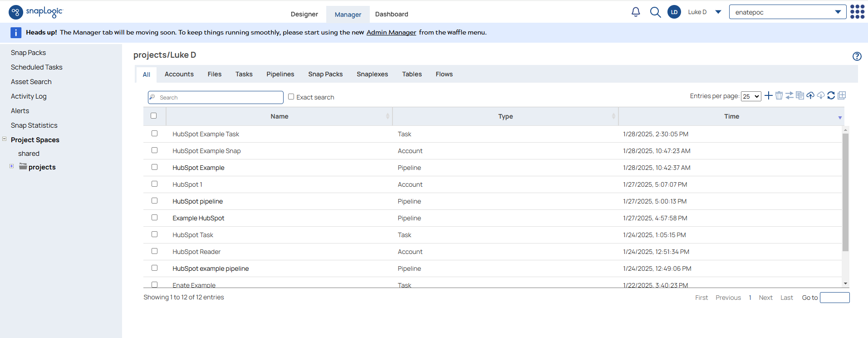Click the LD user avatar
Screen dimensions: 868x338
pos(674,12)
